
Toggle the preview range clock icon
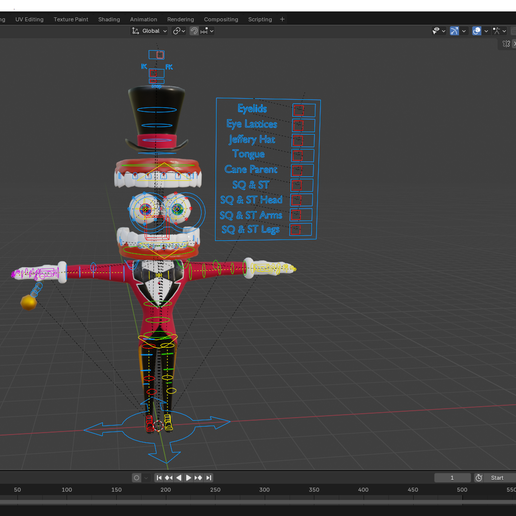point(479,478)
